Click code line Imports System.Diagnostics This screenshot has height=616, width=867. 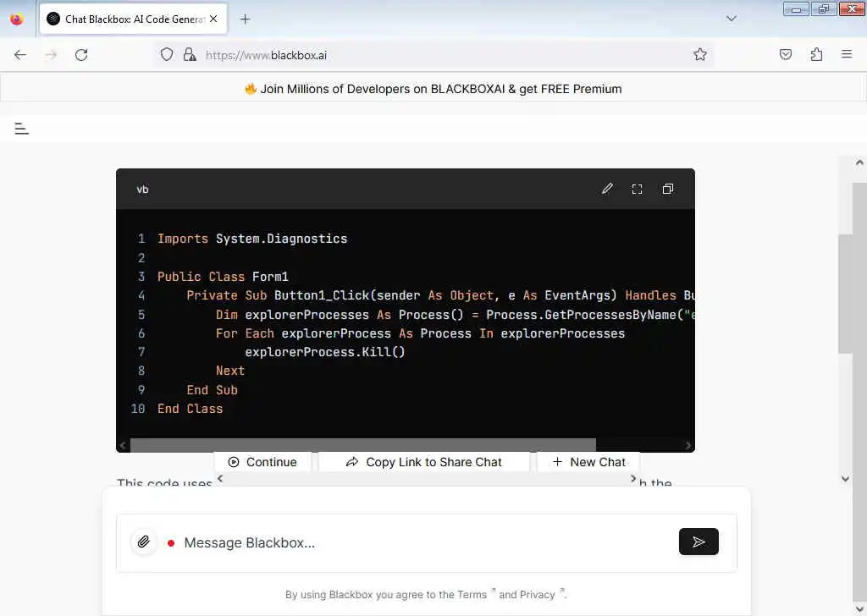pos(252,239)
